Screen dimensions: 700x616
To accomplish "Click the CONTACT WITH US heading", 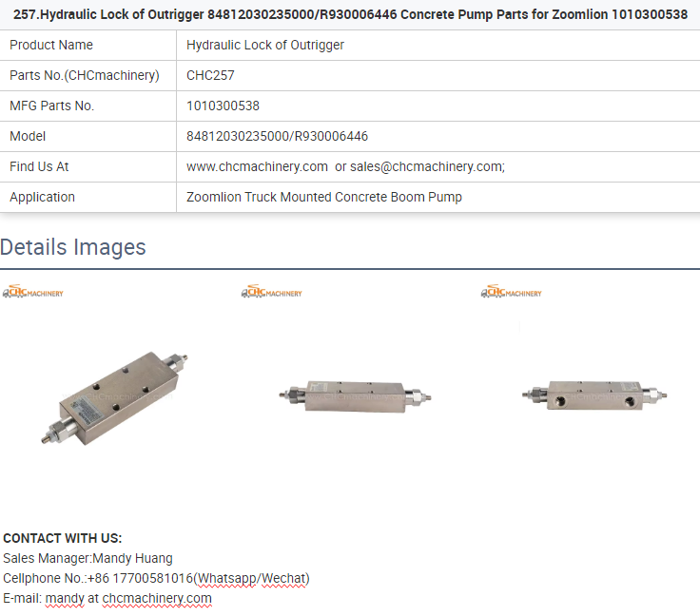I will tap(63, 538).
